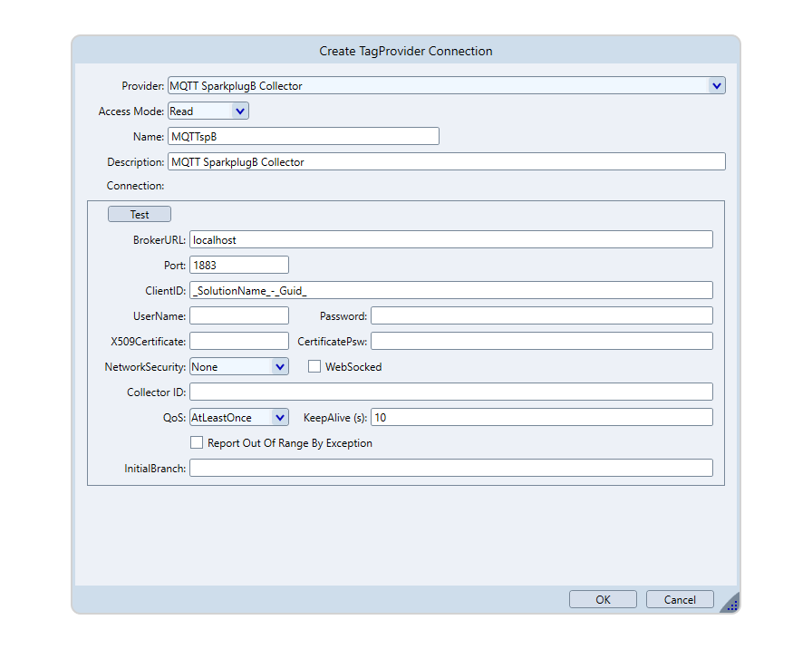Toggle Report Out Of Range By Exception

[197, 443]
